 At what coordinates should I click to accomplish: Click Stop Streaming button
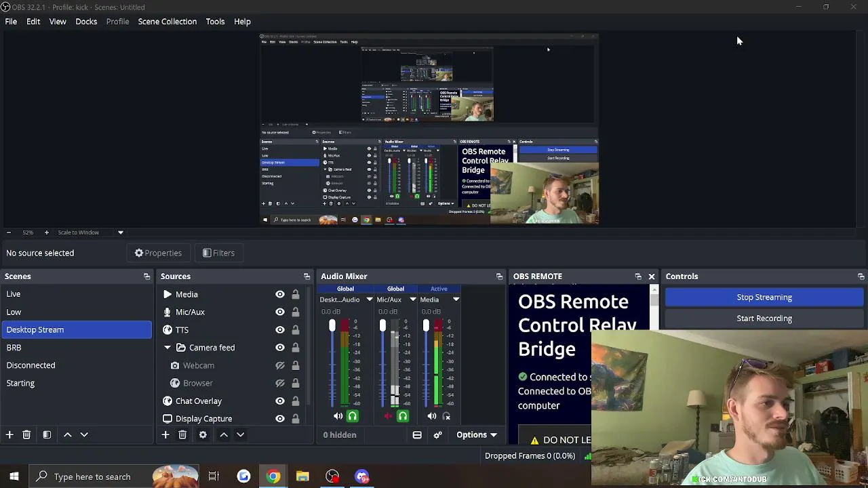pyautogui.click(x=764, y=298)
